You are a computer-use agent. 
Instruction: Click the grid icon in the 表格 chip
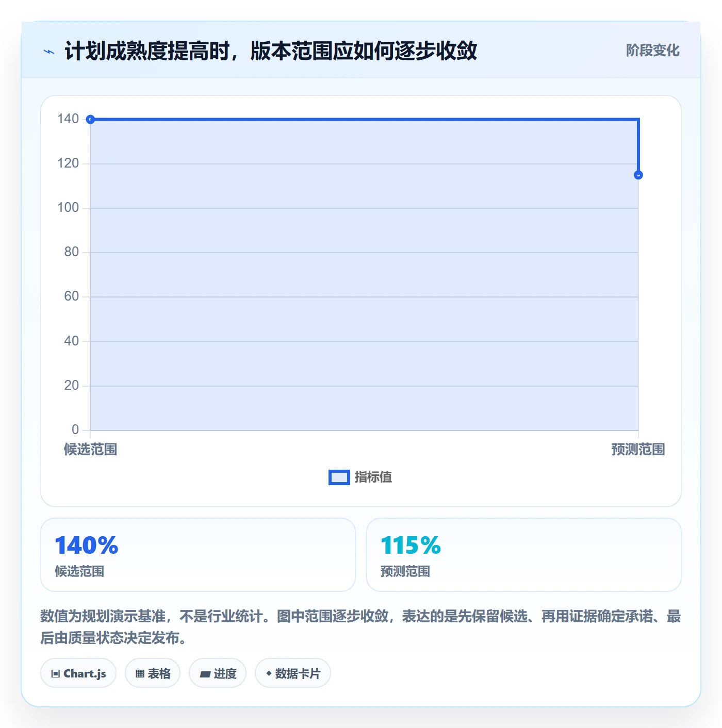point(140,674)
